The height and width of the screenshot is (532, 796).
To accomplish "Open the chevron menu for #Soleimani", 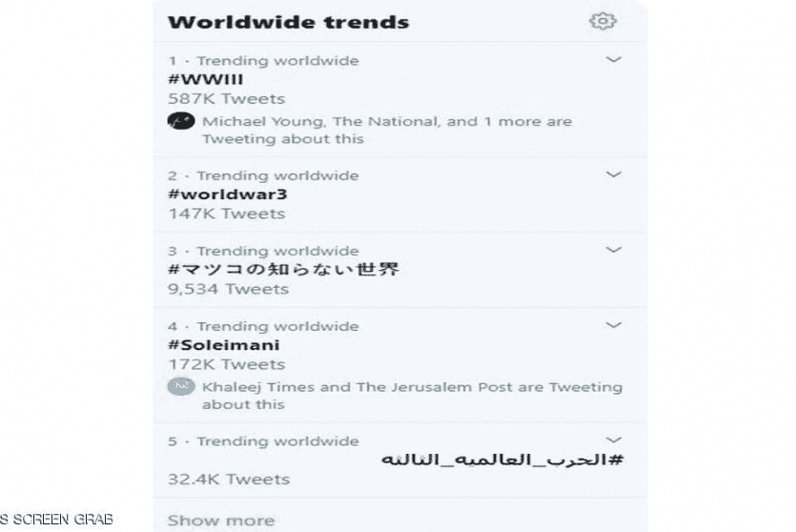I will (x=614, y=325).
